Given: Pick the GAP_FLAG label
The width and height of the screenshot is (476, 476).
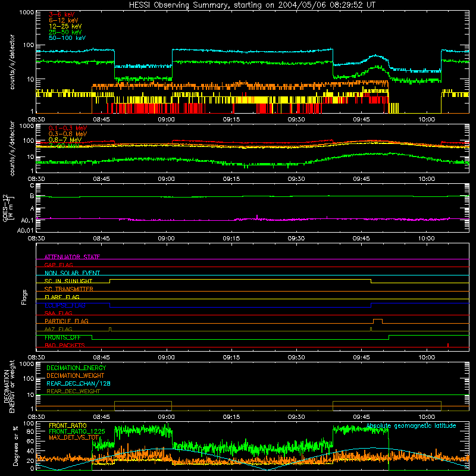Looking at the screenshot, I should tap(58, 265).
